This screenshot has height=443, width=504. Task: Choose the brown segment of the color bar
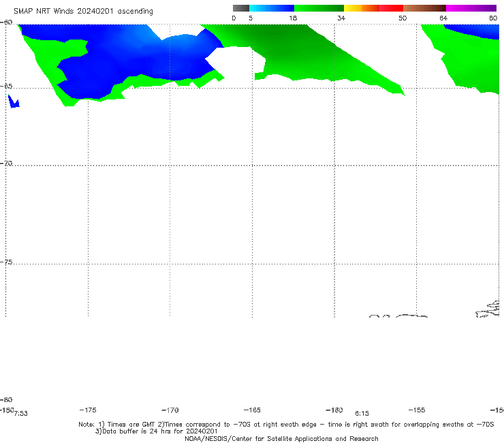(x=424, y=8)
